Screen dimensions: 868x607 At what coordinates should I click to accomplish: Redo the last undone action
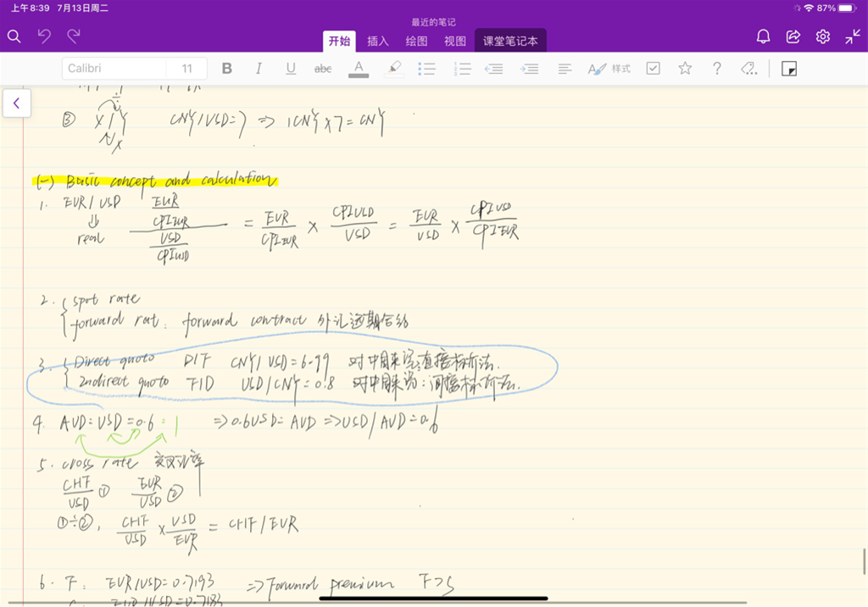point(75,36)
